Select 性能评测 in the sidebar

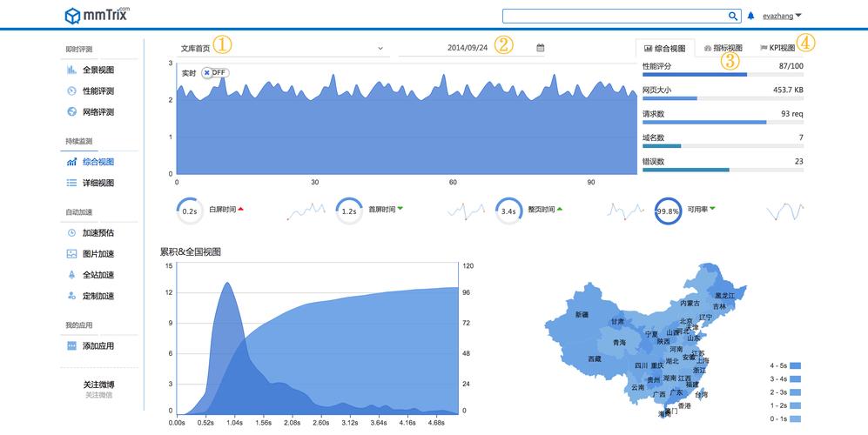(98, 90)
